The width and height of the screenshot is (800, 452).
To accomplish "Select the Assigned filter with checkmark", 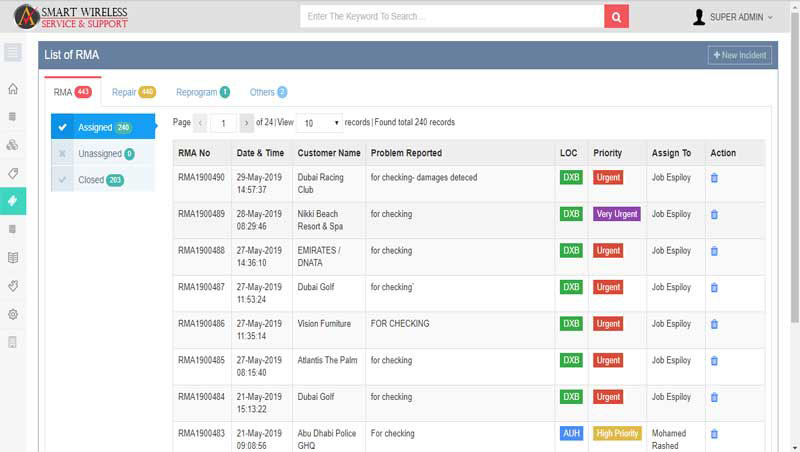I will 104,127.
